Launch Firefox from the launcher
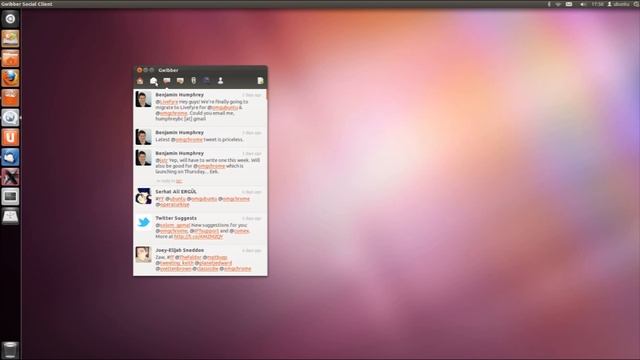This screenshot has width=640, height=360. point(10,78)
